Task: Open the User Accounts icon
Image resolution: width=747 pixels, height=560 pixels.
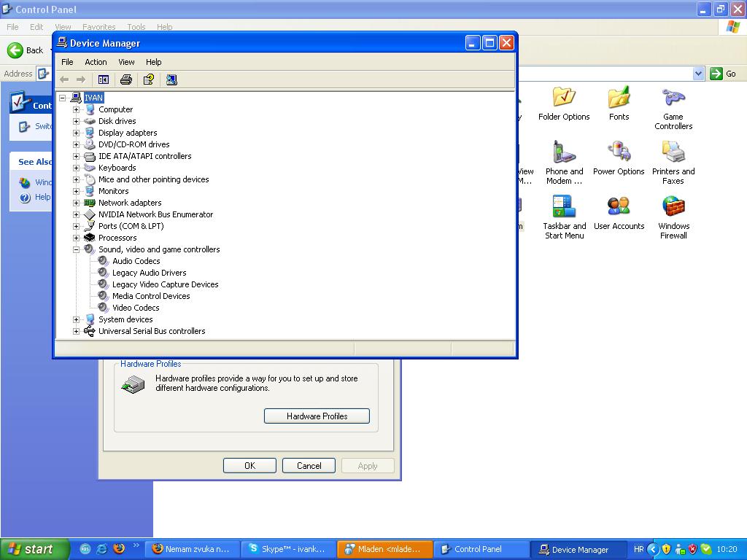Action: tap(619, 213)
